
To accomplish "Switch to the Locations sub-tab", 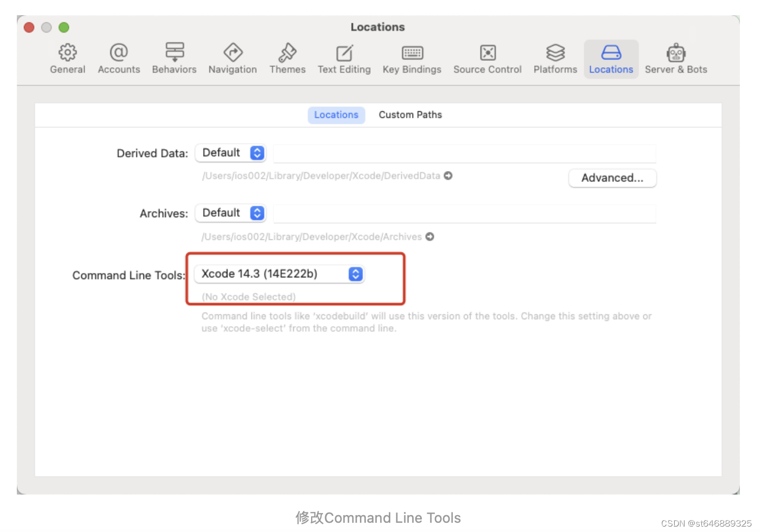I will point(336,115).
